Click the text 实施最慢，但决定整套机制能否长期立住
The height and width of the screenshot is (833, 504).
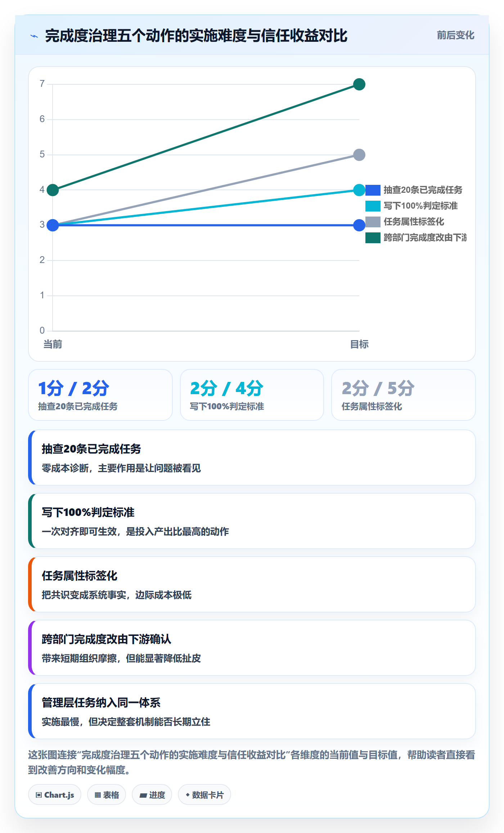click(126, 722)
